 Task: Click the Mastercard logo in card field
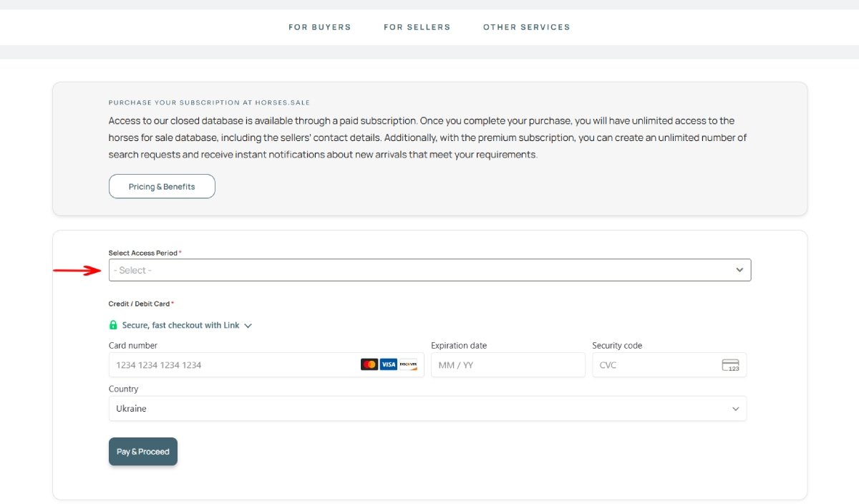click(369, 364)
